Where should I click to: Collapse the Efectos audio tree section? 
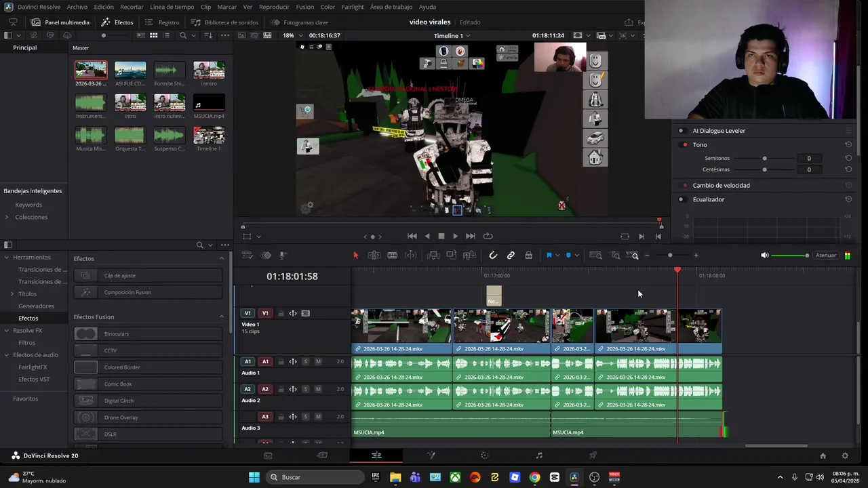point(7,355)
